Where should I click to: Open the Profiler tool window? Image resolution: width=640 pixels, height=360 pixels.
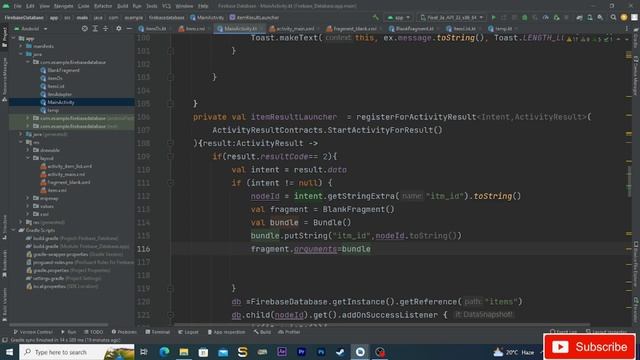pyautogui.click(x=289, y=332)
